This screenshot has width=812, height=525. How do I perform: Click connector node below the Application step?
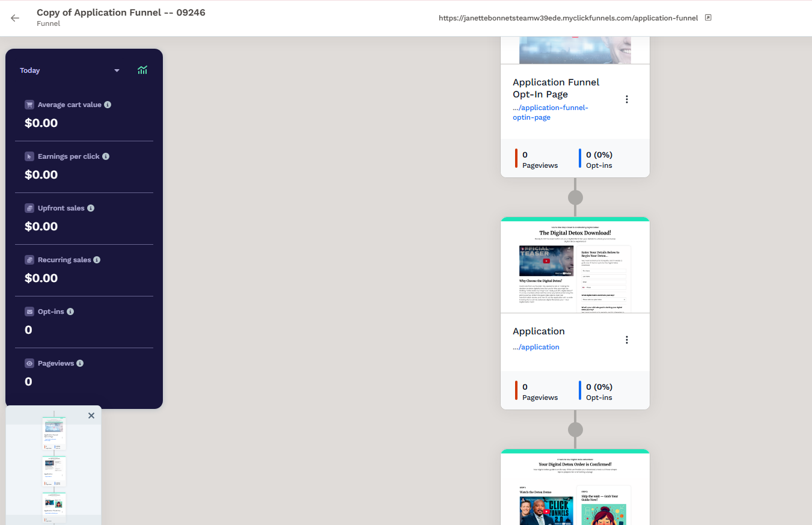click(575, 429)
